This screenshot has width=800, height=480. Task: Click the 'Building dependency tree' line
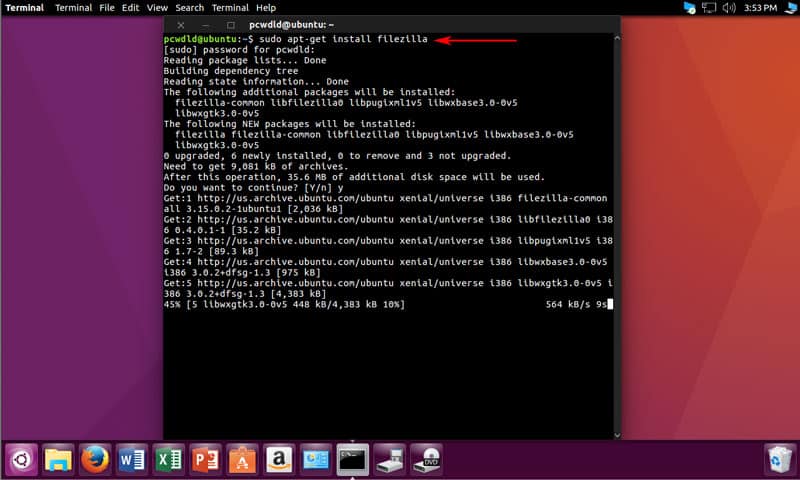coord(231,71)
